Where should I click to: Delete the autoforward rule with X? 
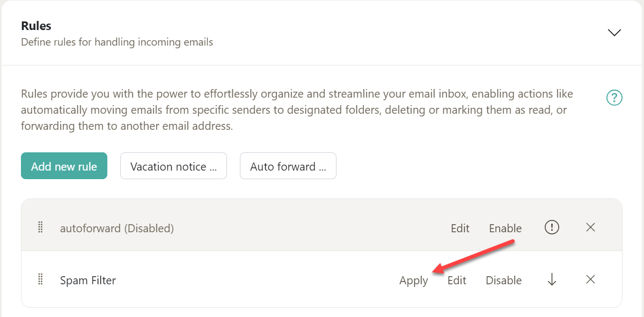click(590, 227)
